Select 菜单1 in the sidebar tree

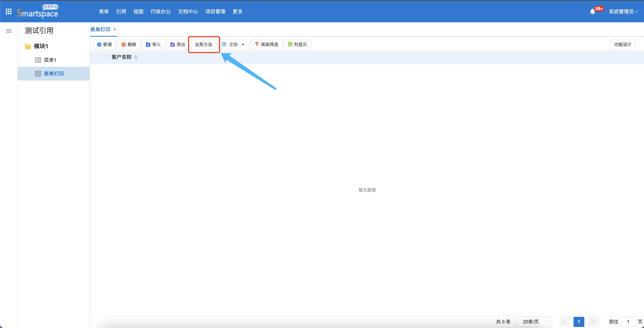[x=50, y=60]
